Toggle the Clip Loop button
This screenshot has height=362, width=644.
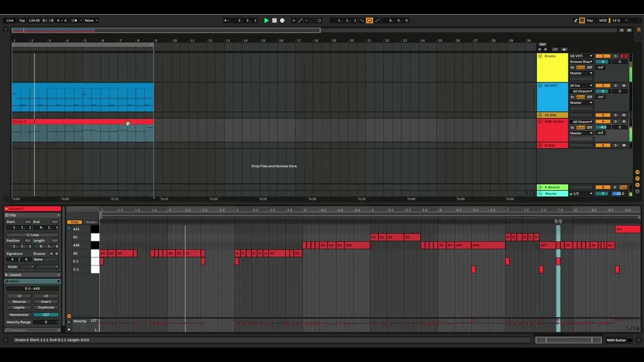click(33, 235)
